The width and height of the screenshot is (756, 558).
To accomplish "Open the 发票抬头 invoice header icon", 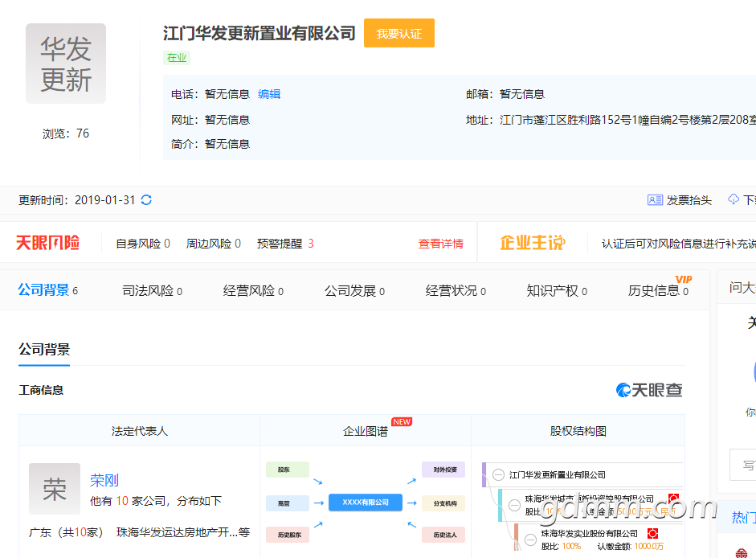I will (x=655, y=200).
